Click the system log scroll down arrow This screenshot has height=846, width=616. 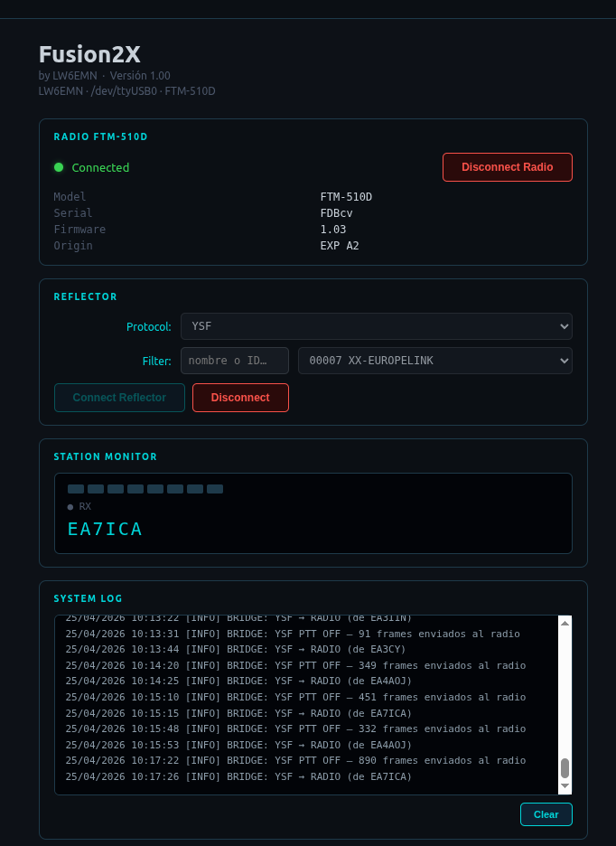pos(565,786)
